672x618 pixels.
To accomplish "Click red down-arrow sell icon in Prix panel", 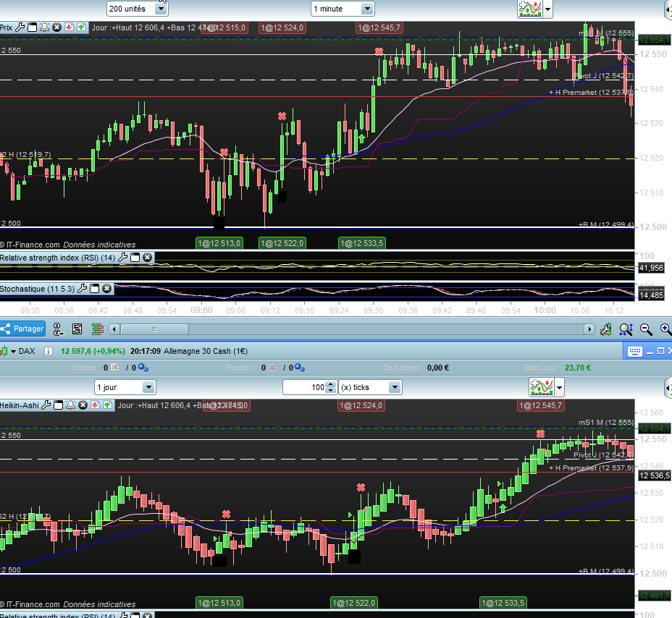I will 69,27.
